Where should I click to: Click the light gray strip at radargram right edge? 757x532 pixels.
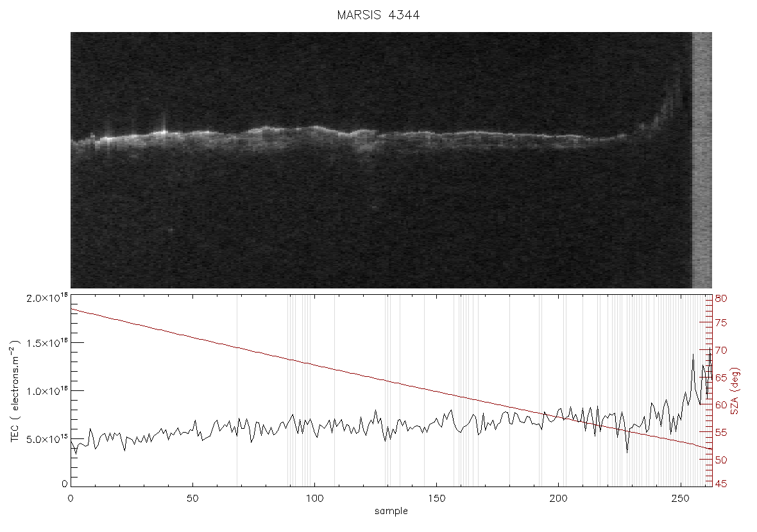(x=702, y=160)
